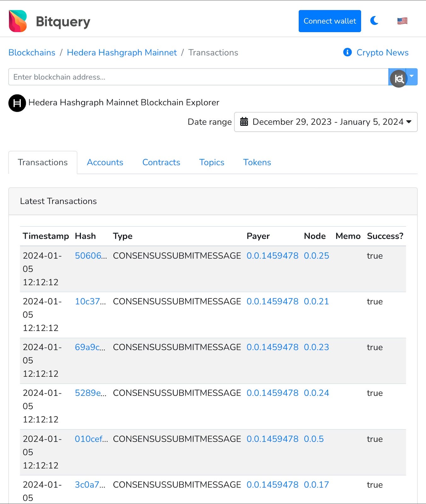Image resolution: width=426 pixels, height=504 pixels.
Task: Open dropdown arrow beside search button
Action: 412,77
